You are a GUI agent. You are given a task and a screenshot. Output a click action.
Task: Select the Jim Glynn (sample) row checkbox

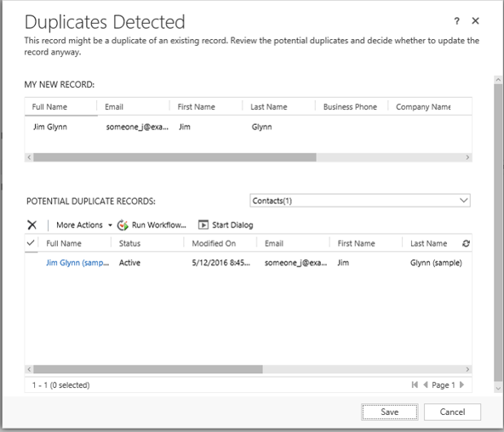click(x=31, y=263)
